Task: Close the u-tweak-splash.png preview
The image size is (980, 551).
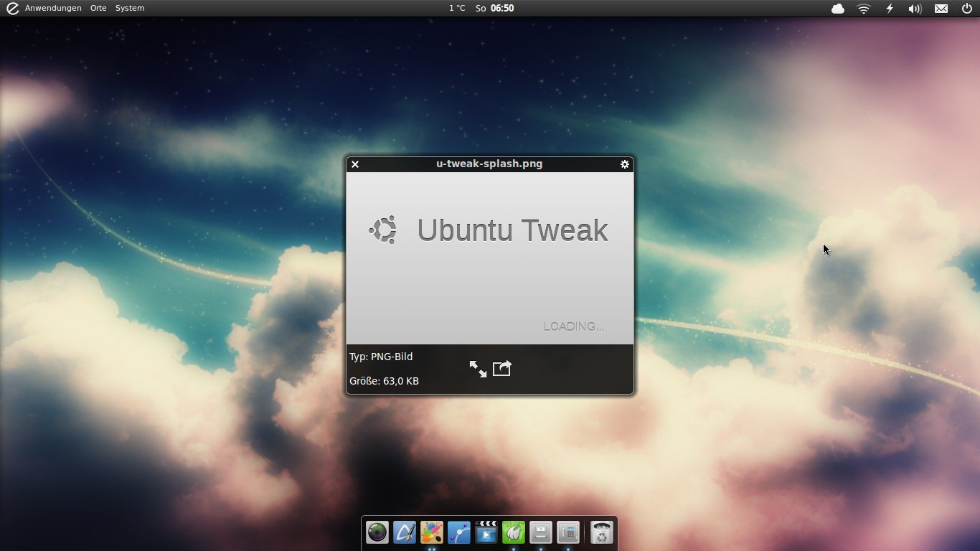Action: click(355, 164)
